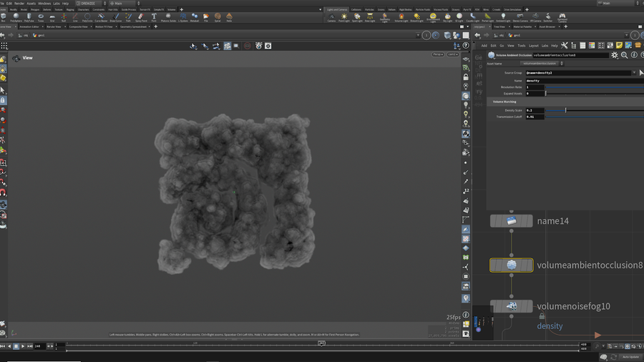
Task: Open the cam2 camera dropdown
Action: tap(453, 54)
